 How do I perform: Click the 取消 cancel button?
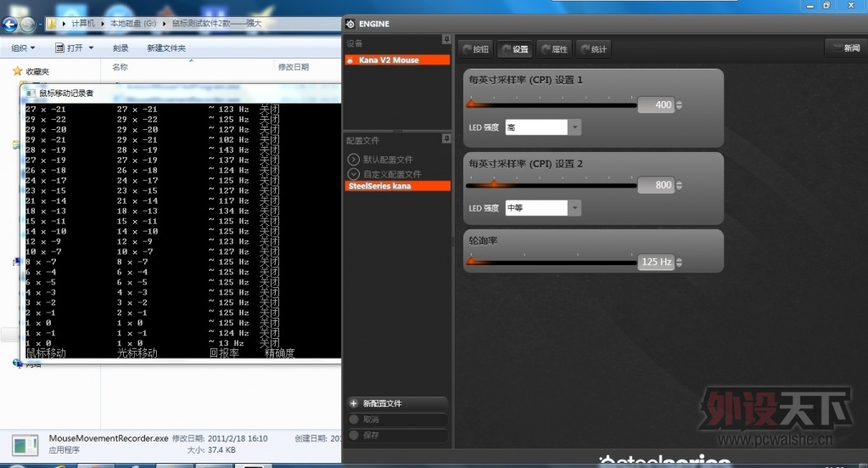tap(396, 420)
